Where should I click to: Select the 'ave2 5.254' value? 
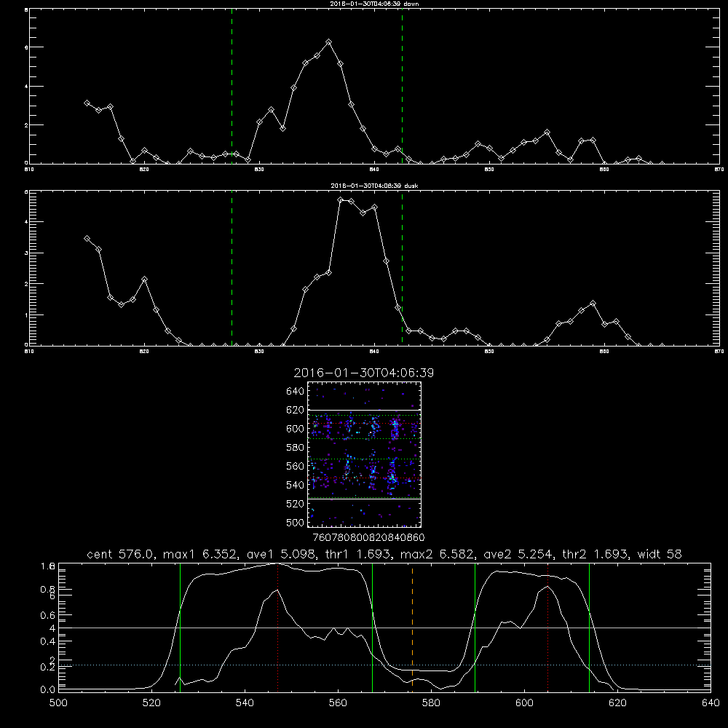(517, 554)
